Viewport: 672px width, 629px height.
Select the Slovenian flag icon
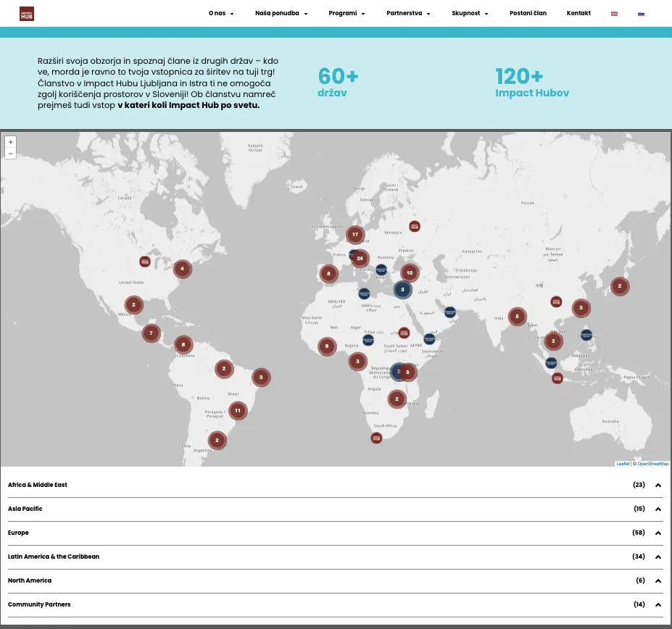coord(641,14)
